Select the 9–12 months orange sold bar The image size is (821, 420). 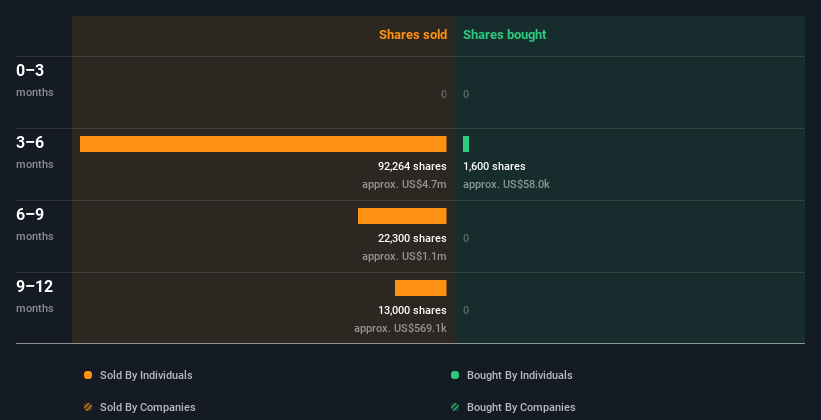[420, 288]
